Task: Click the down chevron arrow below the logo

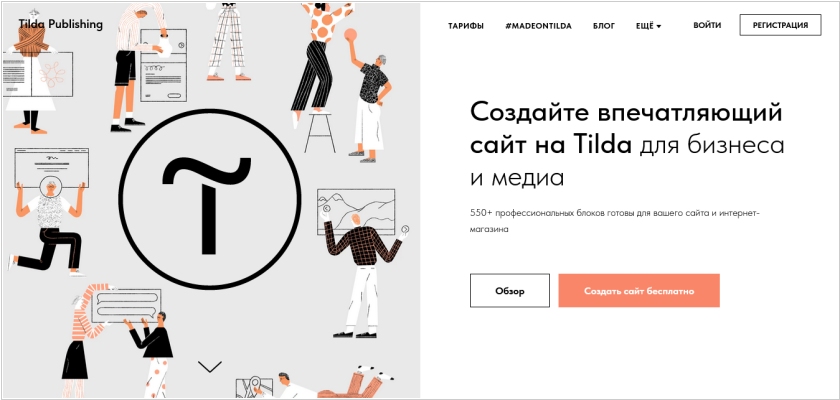Action: (x=209, y=366)
